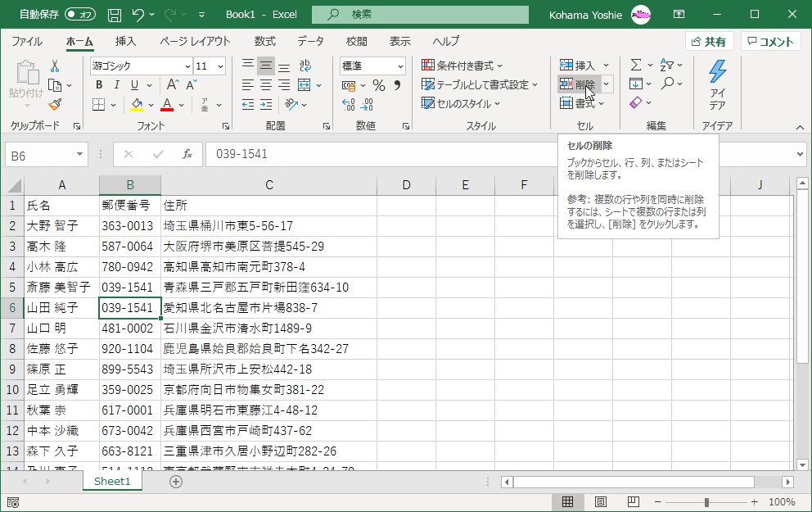This screenshot has width=812, height=512.
Task: Click the Sort and Filter icon
Action: (666, 66)
